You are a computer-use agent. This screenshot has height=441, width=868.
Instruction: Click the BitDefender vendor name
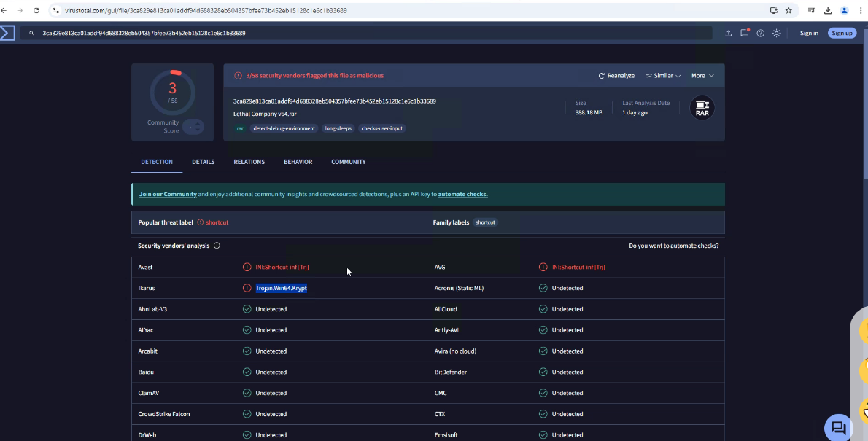451,372
